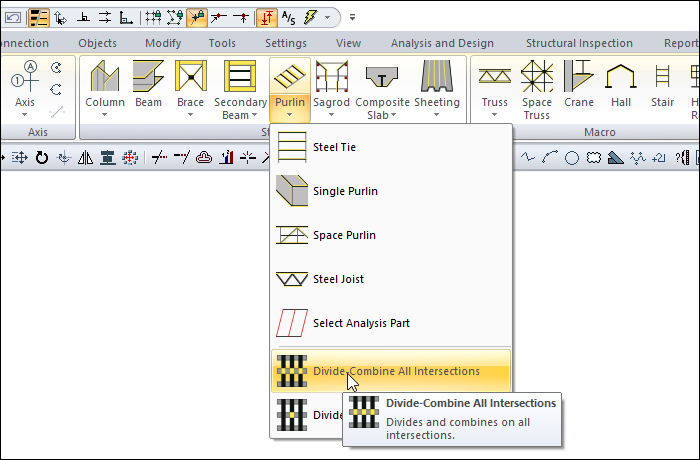Toggle the highlighted red elevation arrows button
This screenshot has height=460, width=700.
pos(267,18)
